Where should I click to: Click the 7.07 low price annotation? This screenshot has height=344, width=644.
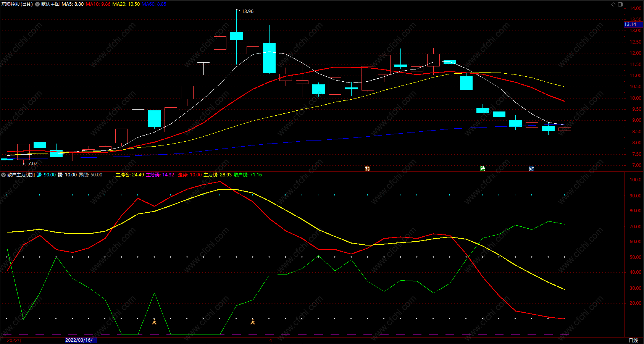point(33,164)
